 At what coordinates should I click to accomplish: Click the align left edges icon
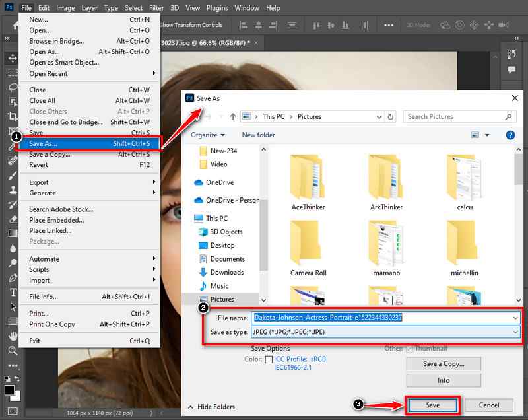click(244, 25)
